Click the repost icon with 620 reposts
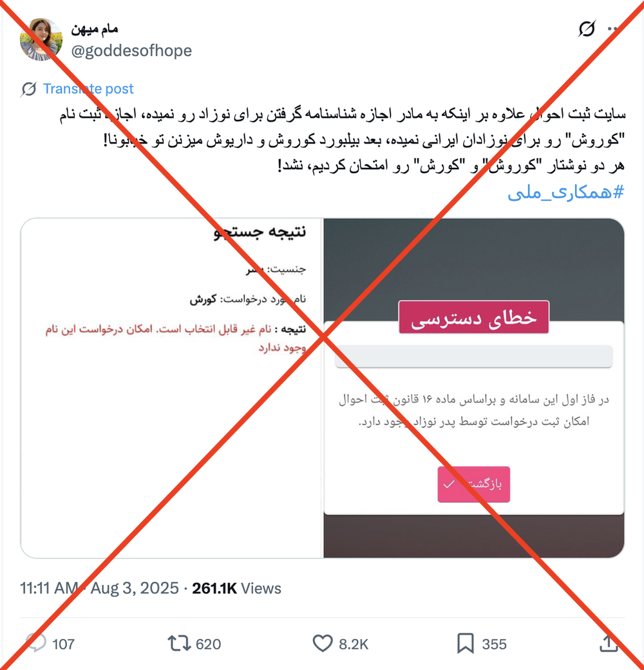 [179, 643]
